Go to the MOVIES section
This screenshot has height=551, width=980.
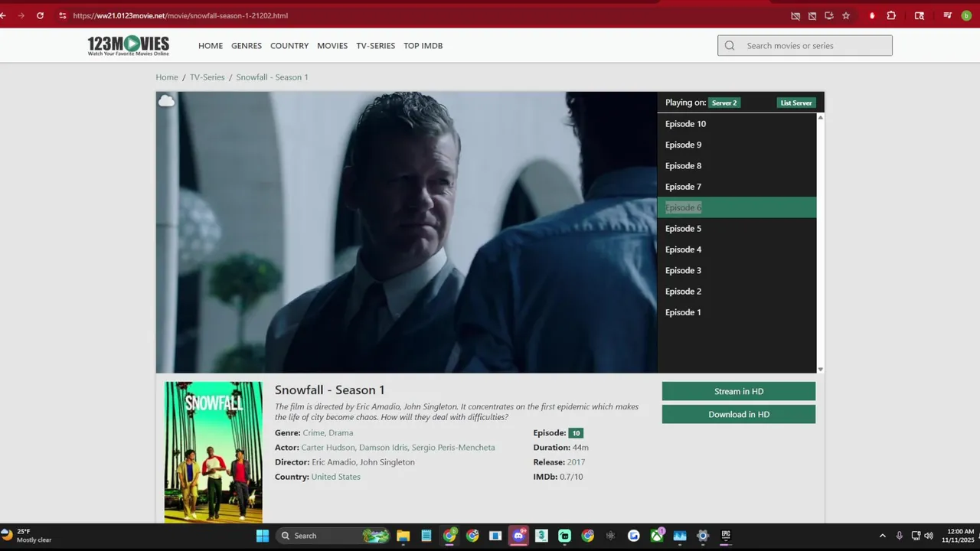(332, 46)
